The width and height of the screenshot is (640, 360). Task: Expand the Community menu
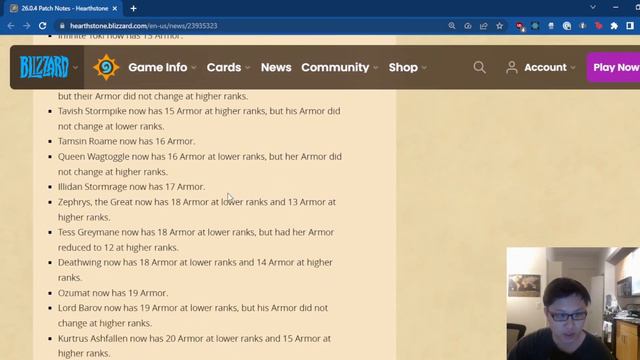tap(340, 67)
